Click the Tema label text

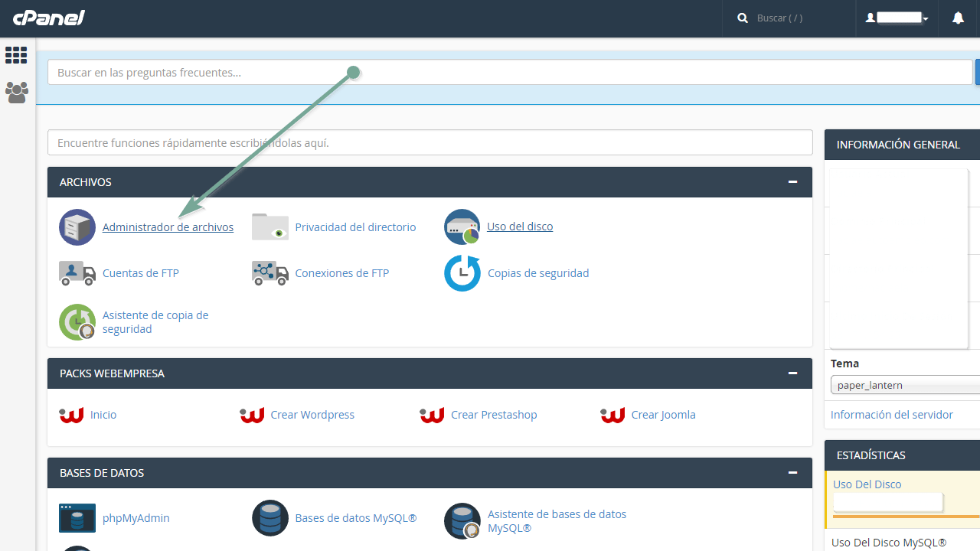point(845,364)
